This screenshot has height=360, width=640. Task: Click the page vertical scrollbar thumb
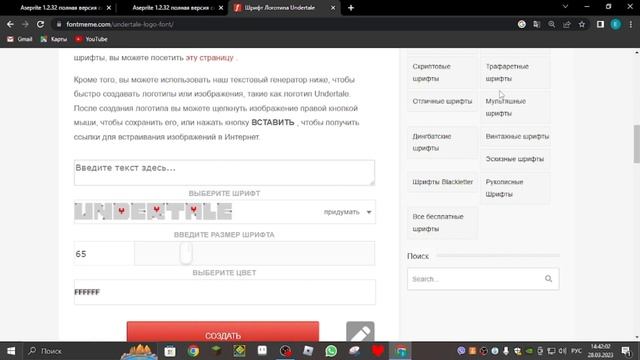click(636, 144)
